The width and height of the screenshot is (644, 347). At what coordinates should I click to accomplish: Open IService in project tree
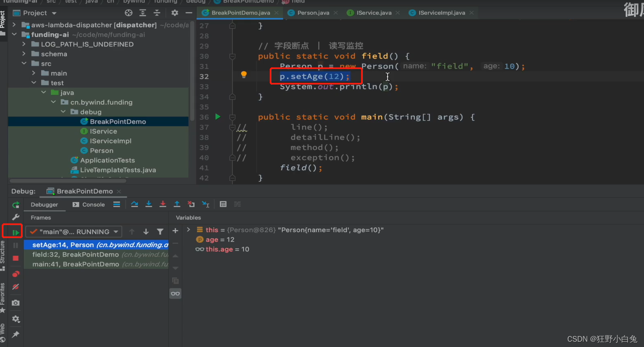click(x=103, y=131)
